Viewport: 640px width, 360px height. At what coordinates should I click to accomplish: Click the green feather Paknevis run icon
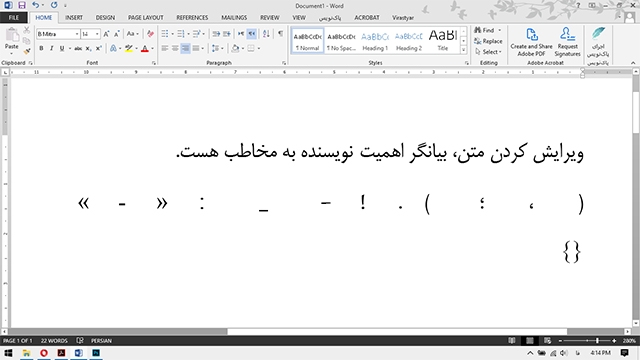[x=598, y=33]
